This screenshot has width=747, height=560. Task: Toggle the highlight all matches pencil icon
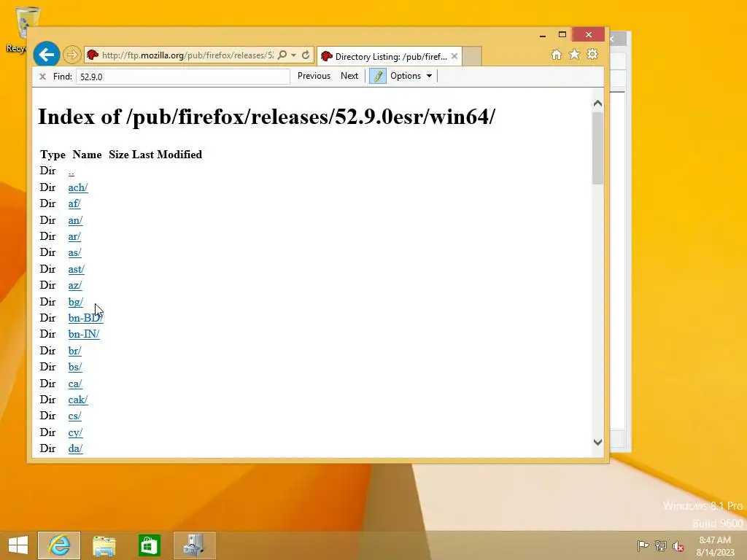pos(378,76)
